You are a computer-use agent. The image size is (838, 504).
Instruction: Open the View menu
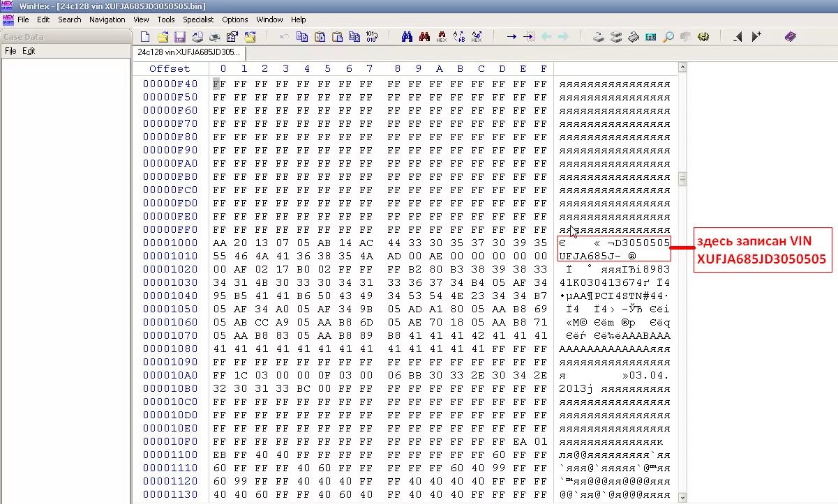pos(141,20)
